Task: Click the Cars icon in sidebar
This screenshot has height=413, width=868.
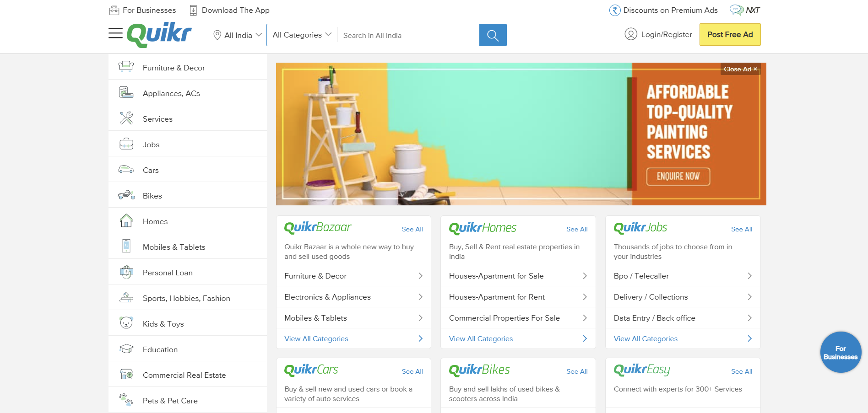Action: (126, 170)
